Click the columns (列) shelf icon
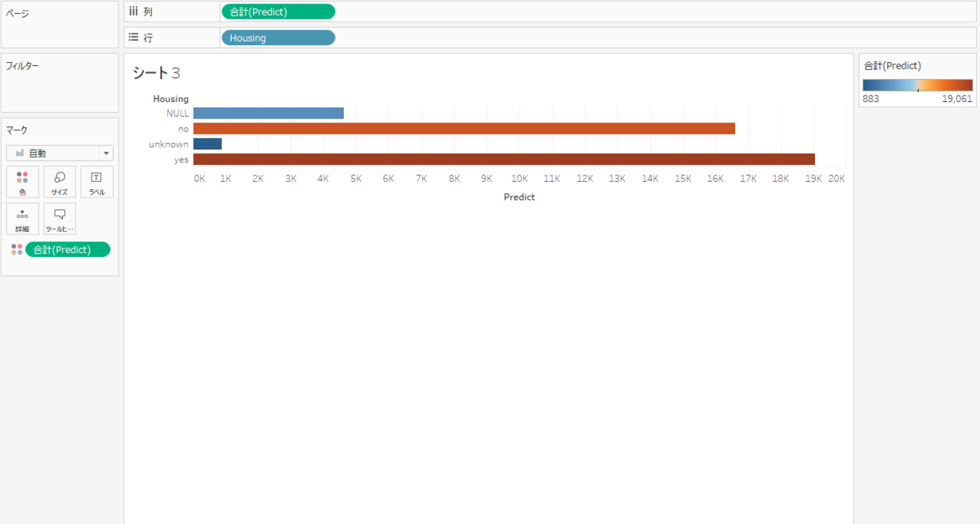The image size is (980, 524). pos(133,11)
